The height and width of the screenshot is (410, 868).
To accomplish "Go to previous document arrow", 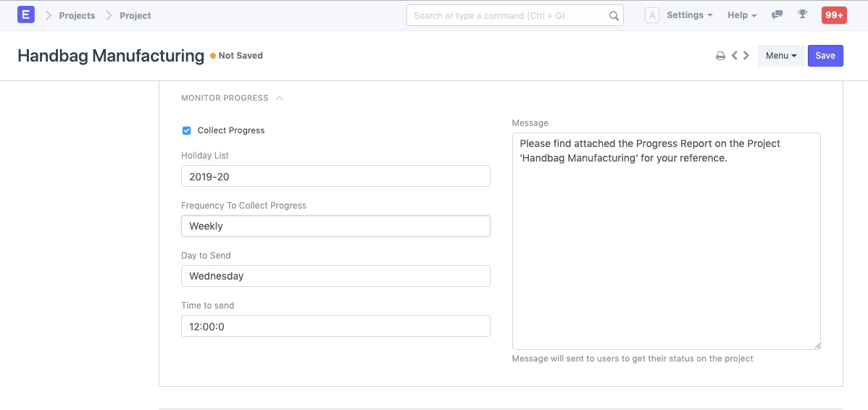I will [x=734, y=56].
